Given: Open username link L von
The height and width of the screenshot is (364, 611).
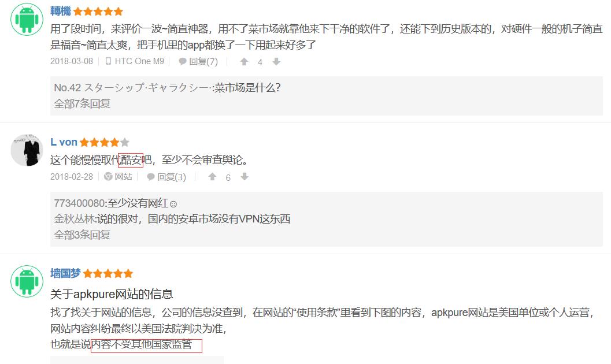Looking at the screenshot, I should [64, 142].
